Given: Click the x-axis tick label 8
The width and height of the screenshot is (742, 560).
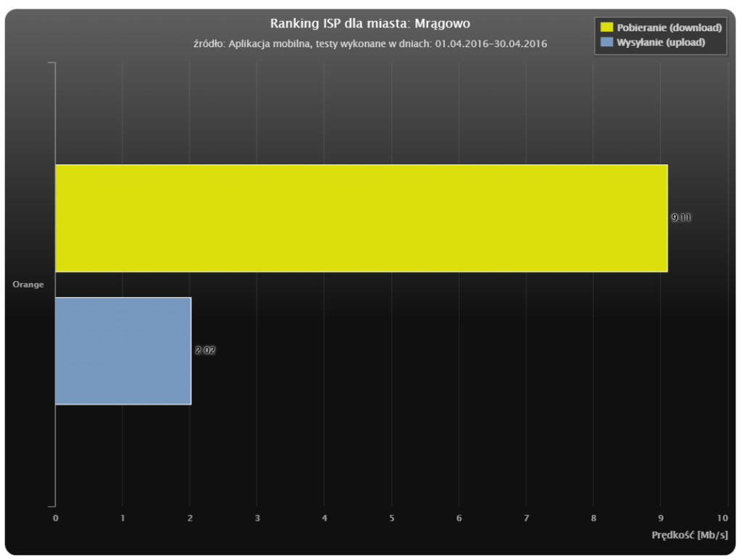Looking at the screenshot, I should pyautogui.click(x=593, y=518).
